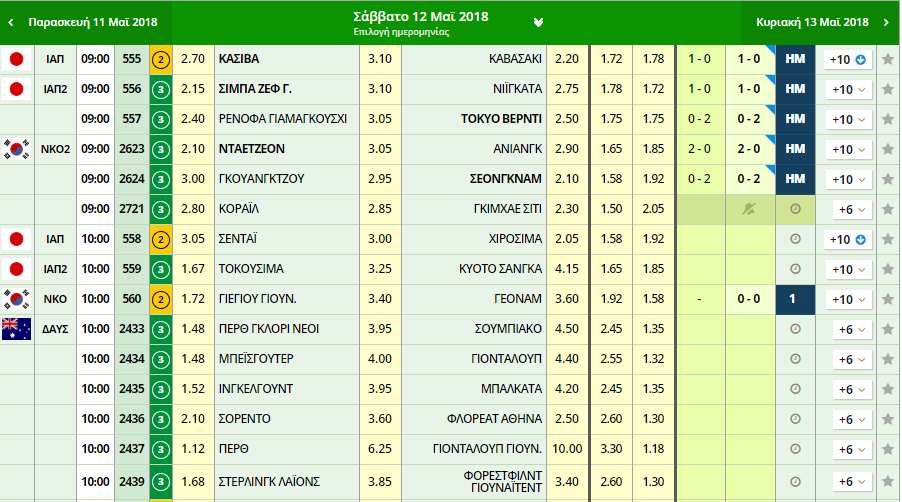The width and height of the screenshot is (902, 502).
Task: Click the green minimum-3 badge for match 557
Action: click(x=160, y=119)
